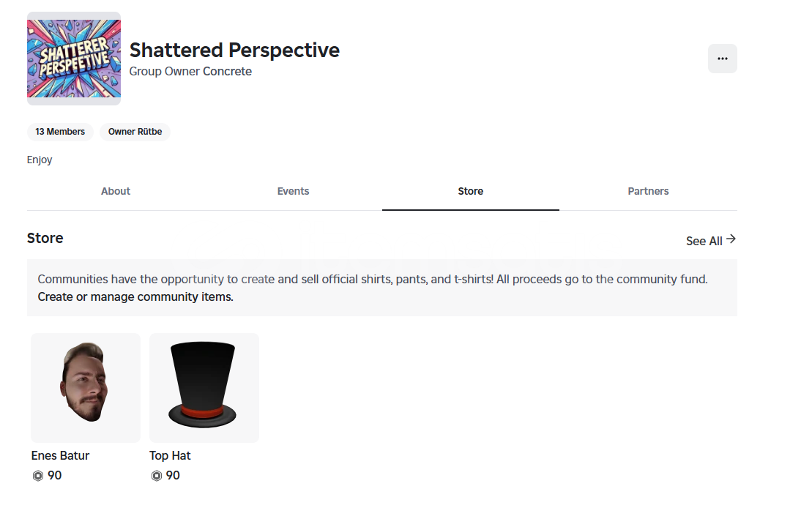The image size is (812, 508).
Task: Click Create or manage community items link
Action: point(135,297)
